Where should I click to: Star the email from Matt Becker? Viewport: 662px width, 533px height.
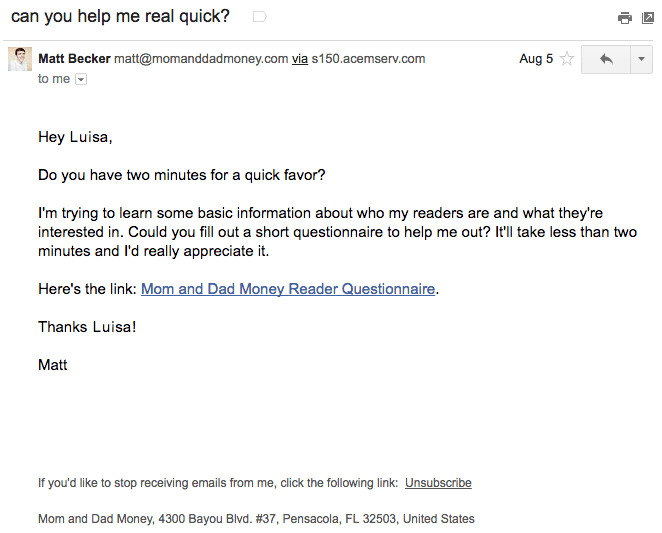coord(567,59)
